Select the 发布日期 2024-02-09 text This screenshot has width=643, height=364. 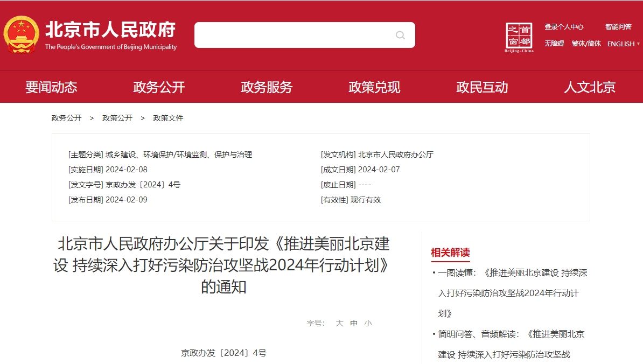click(108, 200)
